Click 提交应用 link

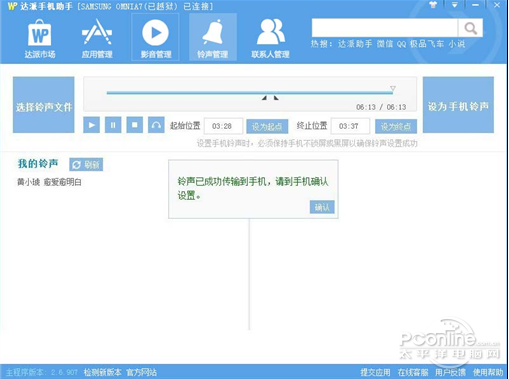pyautogui.click(x=375, y=372)
